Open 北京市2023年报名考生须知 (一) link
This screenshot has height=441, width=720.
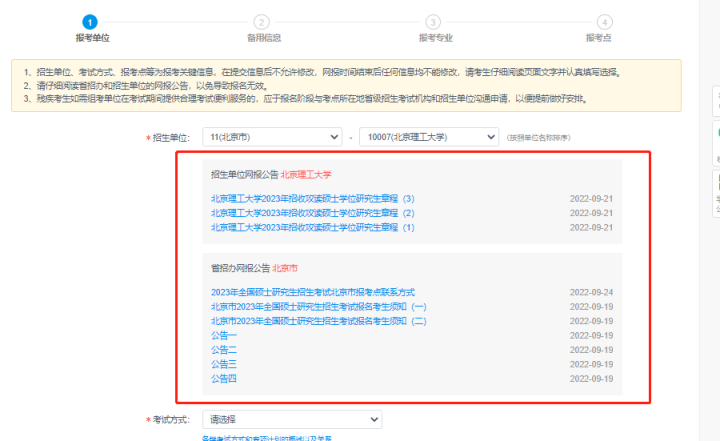click(x=319, y=306)
